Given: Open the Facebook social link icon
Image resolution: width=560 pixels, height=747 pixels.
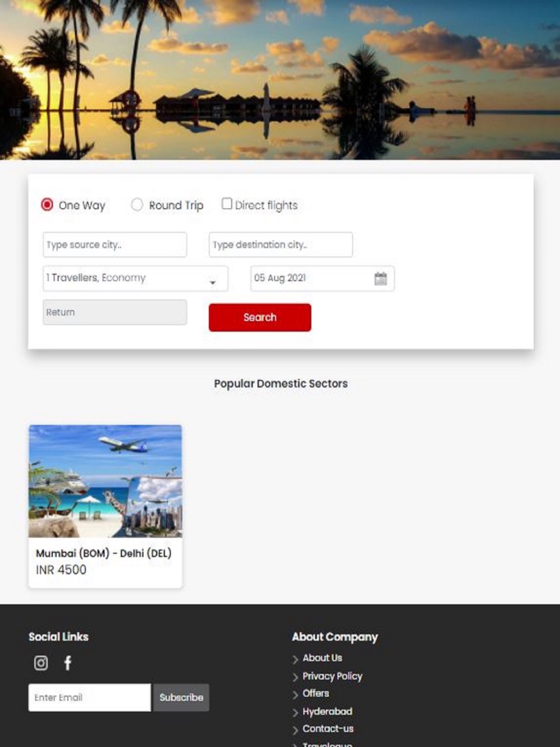Looking at the screenshot, I should pyautogui.click(x=68, y=663).
